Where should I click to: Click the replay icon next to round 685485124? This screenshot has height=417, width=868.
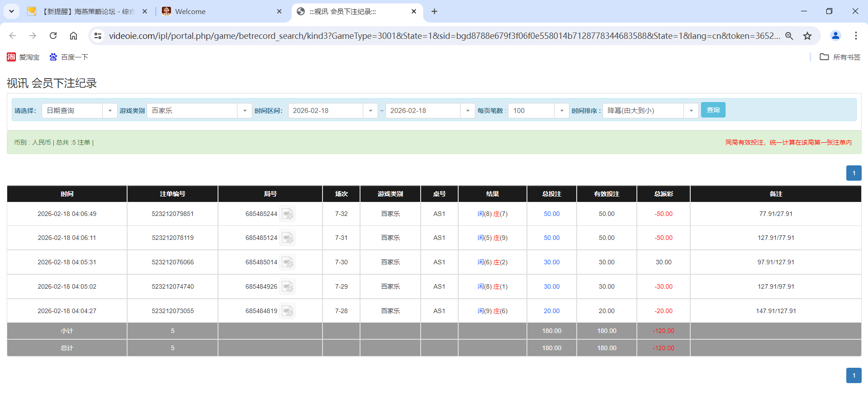pyautogui.click(x=288, y=238)
